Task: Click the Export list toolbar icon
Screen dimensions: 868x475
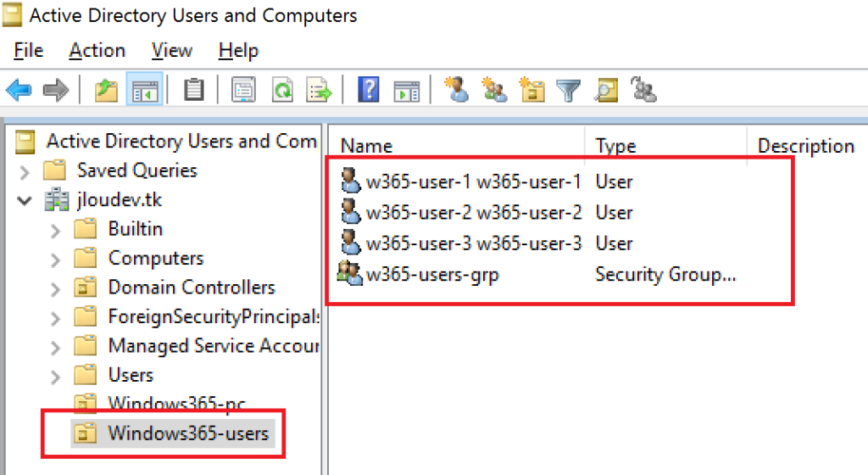Action: [x=319, y=90]
